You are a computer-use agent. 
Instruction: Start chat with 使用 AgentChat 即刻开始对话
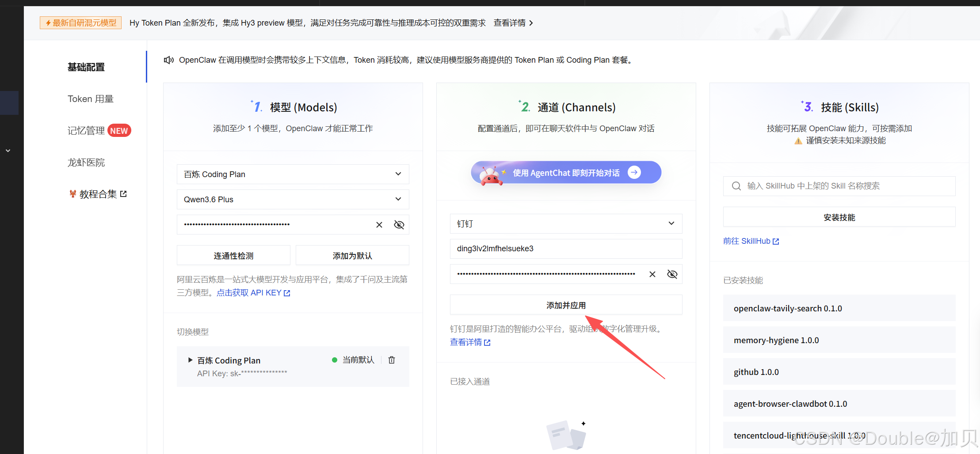click(566, 172)
